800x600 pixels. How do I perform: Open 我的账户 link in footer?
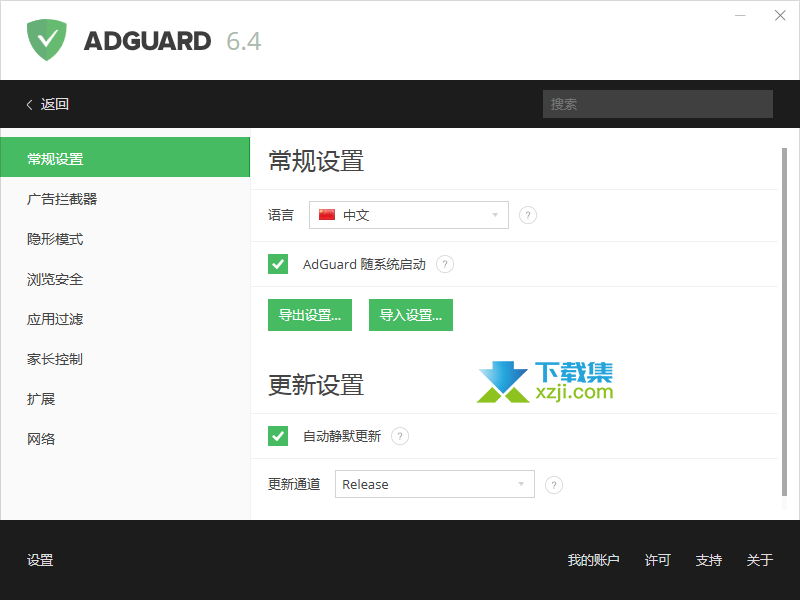point(593,560)
